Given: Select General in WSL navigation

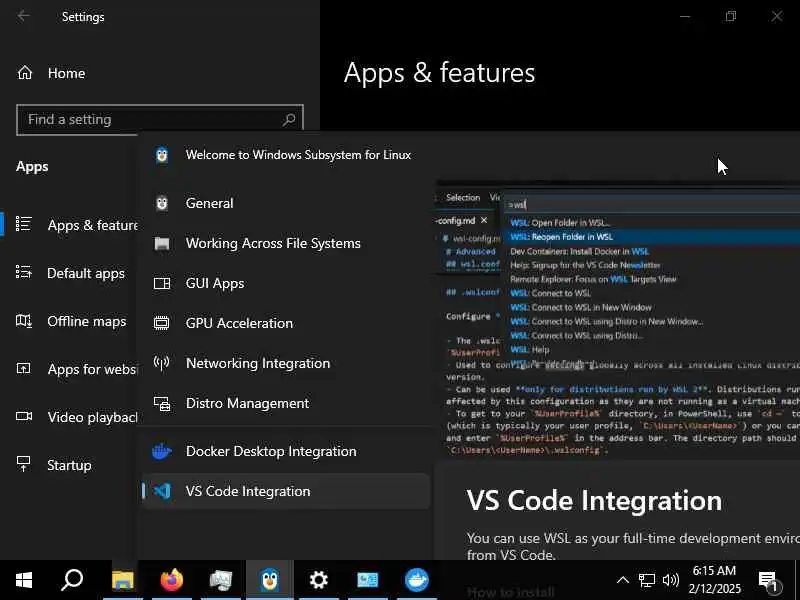Looking at the screenshot, I should (286, 203).
